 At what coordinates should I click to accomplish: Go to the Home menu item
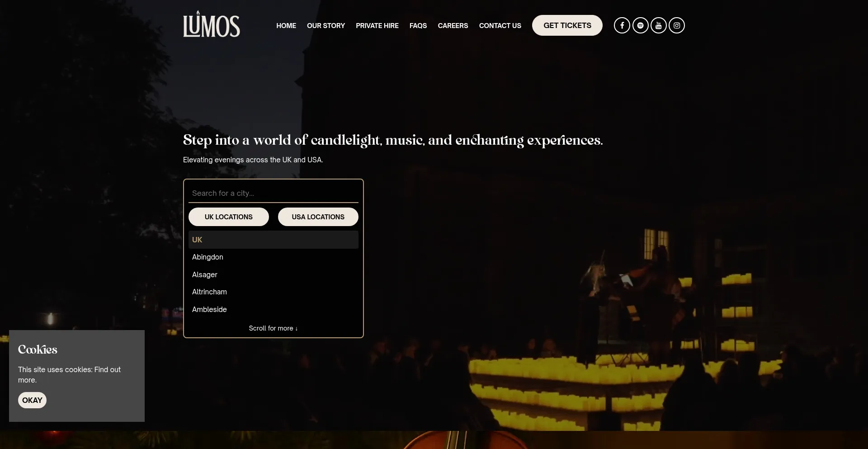click(286, 26)
